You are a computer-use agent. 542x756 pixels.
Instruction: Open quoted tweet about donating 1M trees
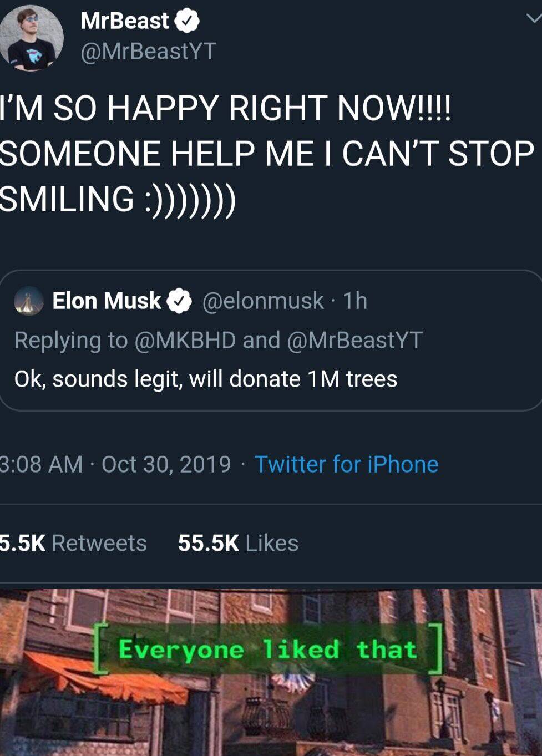pyautogui.click(x=206, y=379)
